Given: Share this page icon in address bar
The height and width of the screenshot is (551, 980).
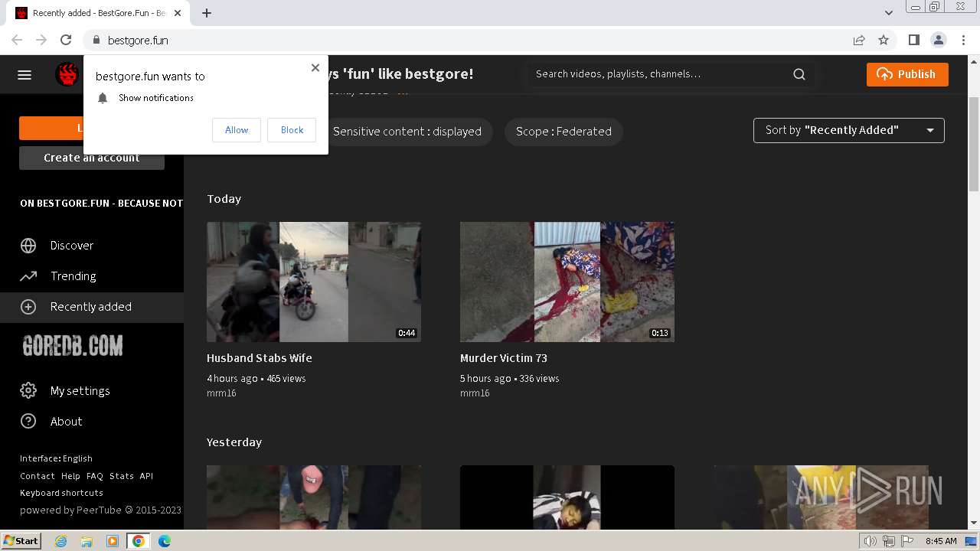Looking at the screenshot, I should coord(859,40).
